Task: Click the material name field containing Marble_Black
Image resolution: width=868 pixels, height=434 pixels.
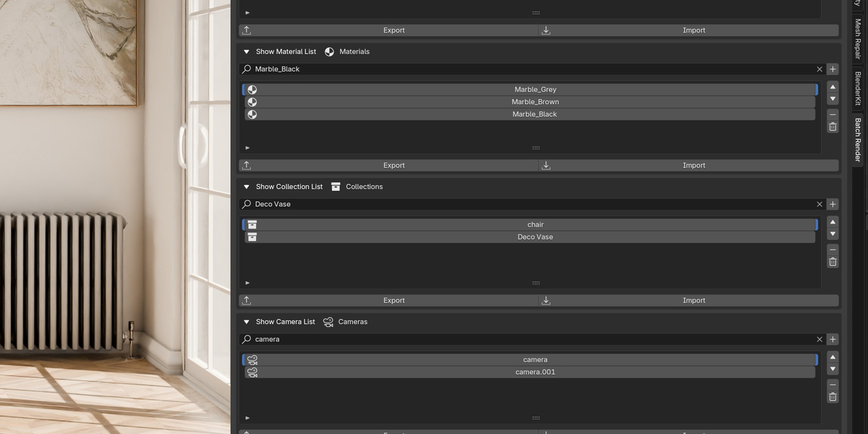Action: [x=532, y=69]
